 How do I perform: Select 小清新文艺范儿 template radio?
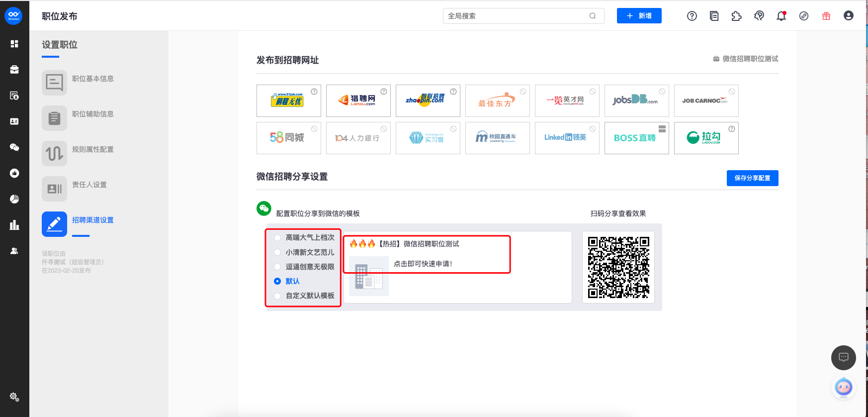[x=277, y=252]
